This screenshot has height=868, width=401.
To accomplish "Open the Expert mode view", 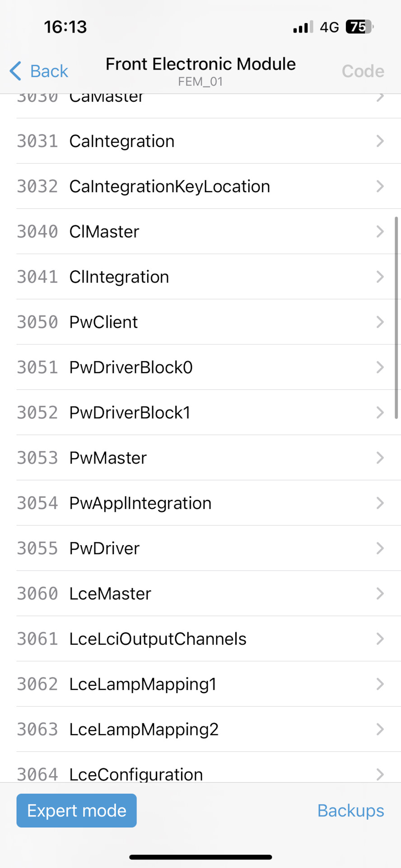I will (76, 811).
